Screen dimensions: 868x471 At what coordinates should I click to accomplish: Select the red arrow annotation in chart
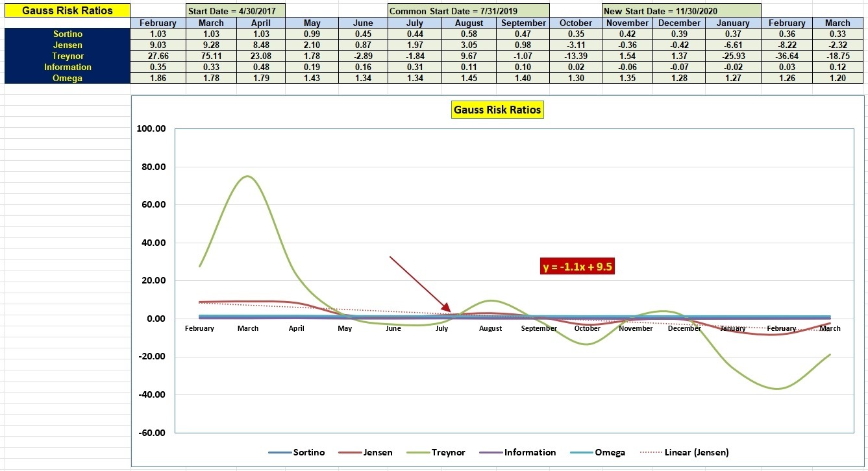(420, 284)
